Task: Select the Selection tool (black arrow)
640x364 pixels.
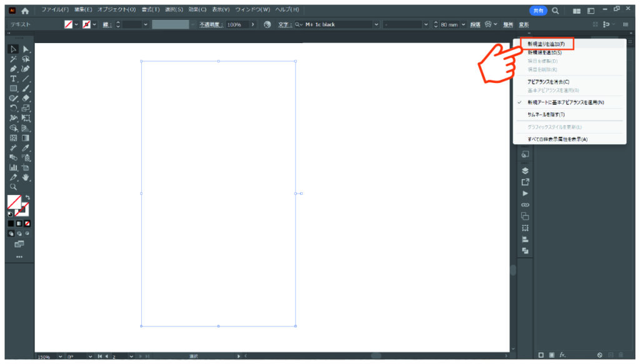Action: pyautogui.click(x=13, y=49)
